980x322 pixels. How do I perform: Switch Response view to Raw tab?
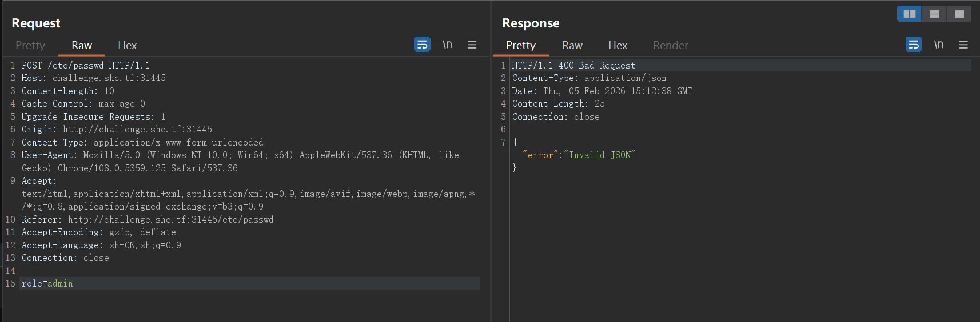pyautogui.click(x=572, y=45)
